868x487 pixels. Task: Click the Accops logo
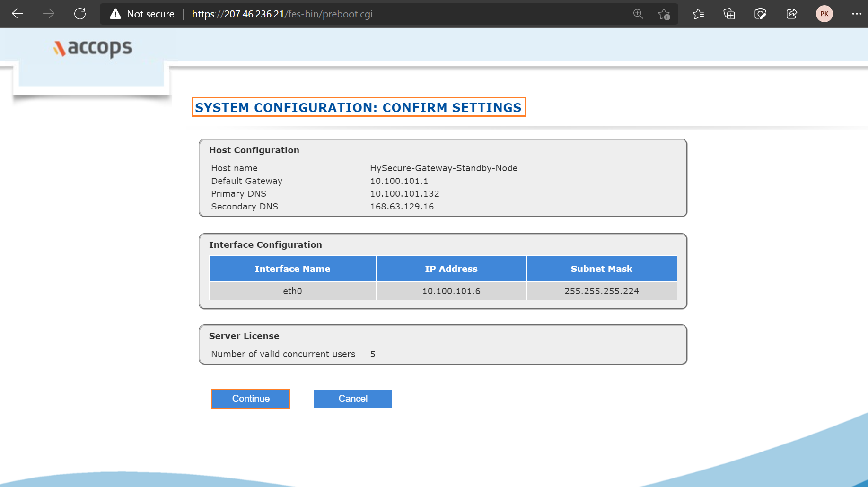point(93,48)
